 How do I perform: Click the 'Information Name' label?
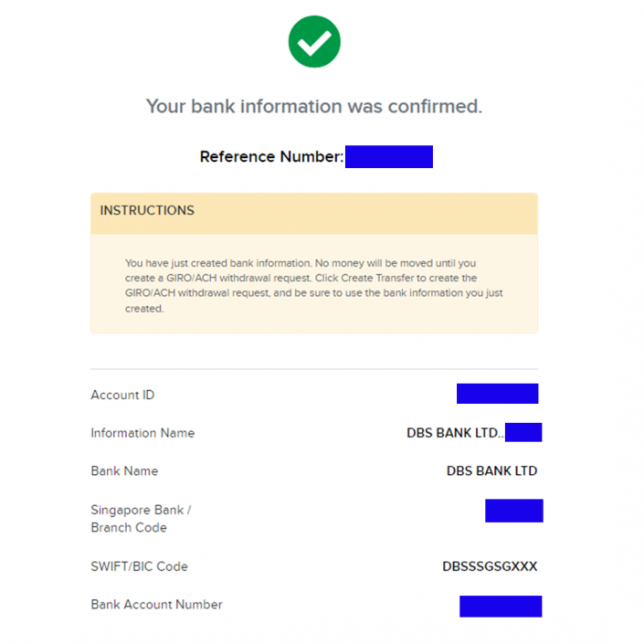pyautogui.click(x=143, y=433)
